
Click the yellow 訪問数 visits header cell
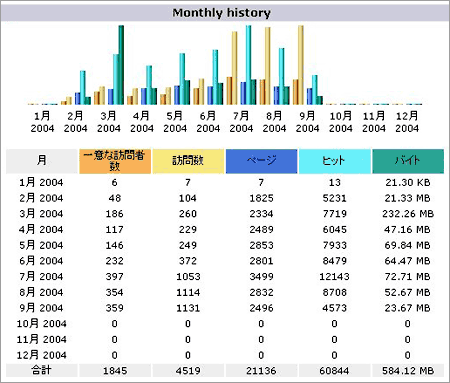pyautogui.click(x=188, y=161)
